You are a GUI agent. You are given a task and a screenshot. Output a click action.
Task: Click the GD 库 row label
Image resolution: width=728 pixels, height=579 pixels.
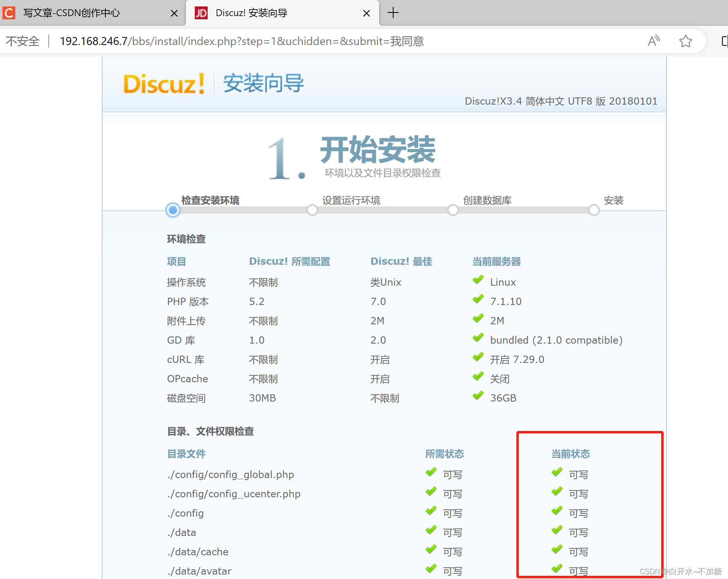pos(181,340)
